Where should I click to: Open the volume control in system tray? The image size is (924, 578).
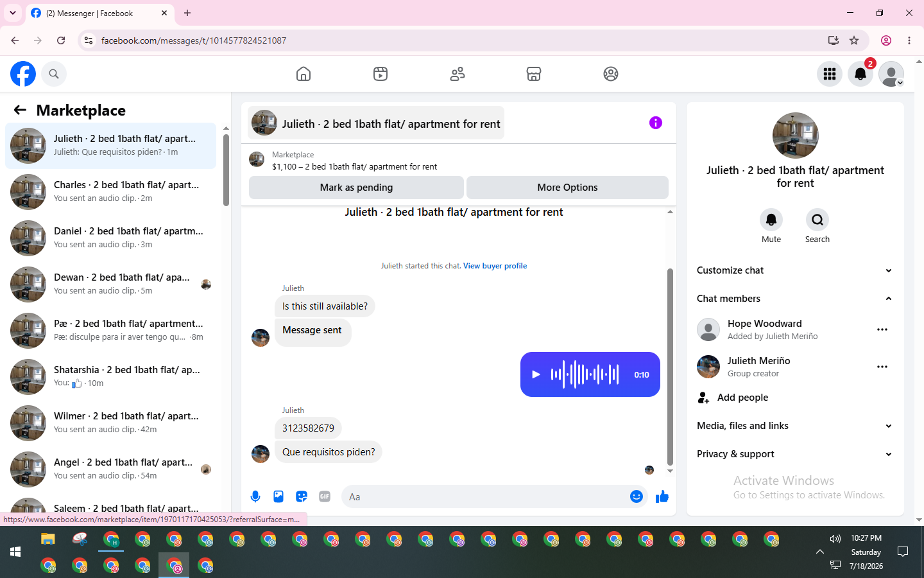click(835, 539)
